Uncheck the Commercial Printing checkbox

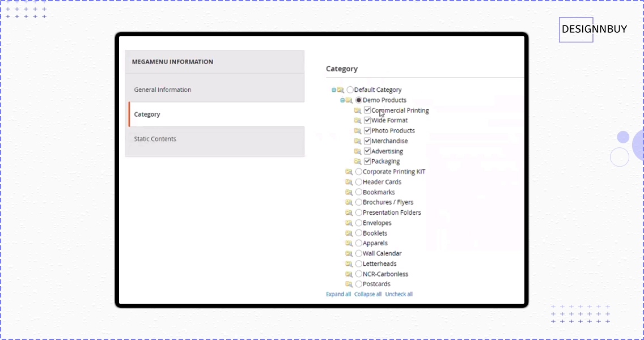(x=367, y=110)
